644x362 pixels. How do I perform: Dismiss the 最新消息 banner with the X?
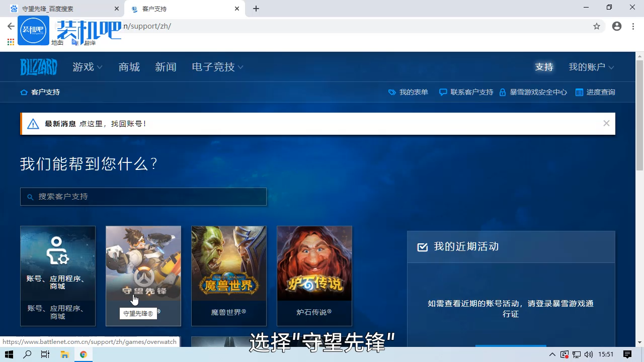[x=606, y=123]
